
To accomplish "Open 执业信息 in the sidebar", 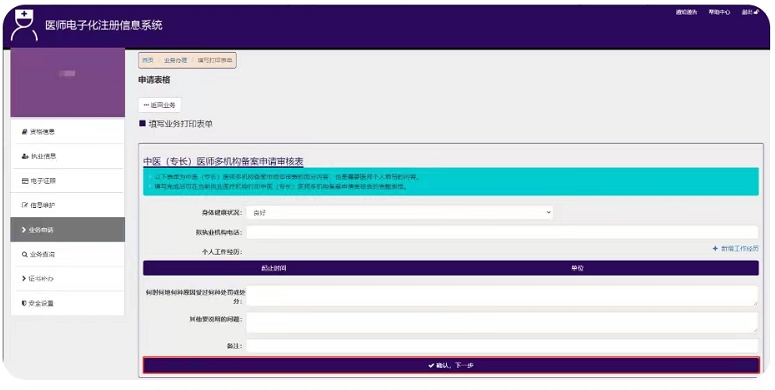I will [x=67, y=156].
